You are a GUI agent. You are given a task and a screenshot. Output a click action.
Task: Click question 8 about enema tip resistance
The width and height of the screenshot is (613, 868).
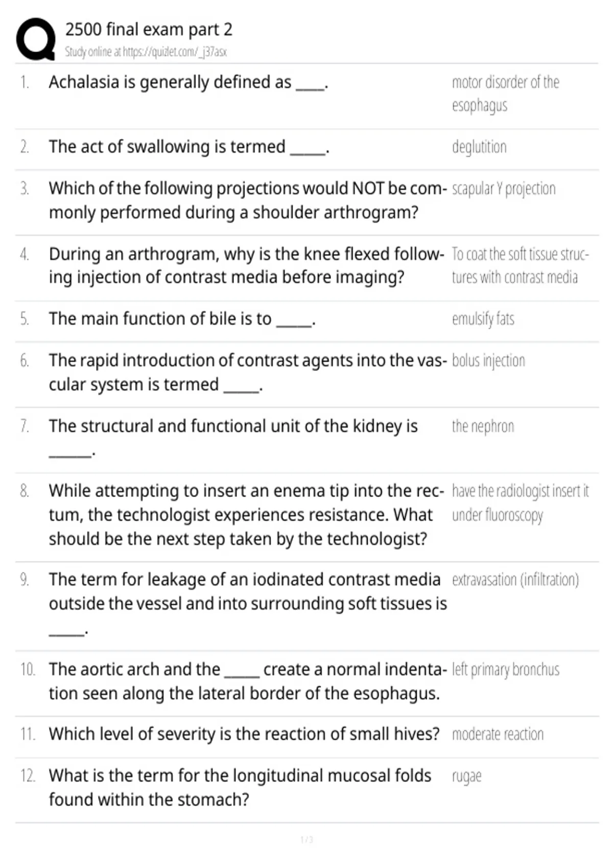coord(247,515)
